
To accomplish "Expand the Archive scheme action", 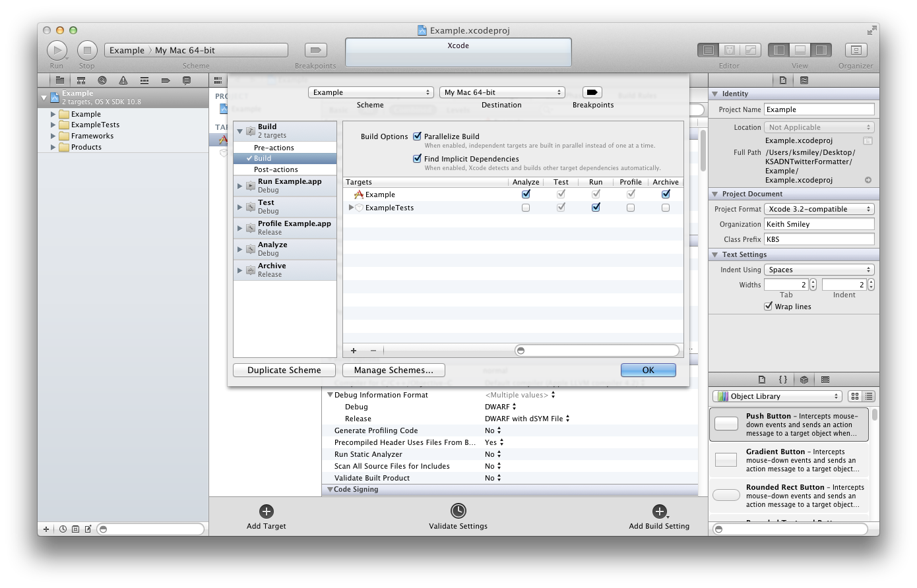I will [239, 270].
